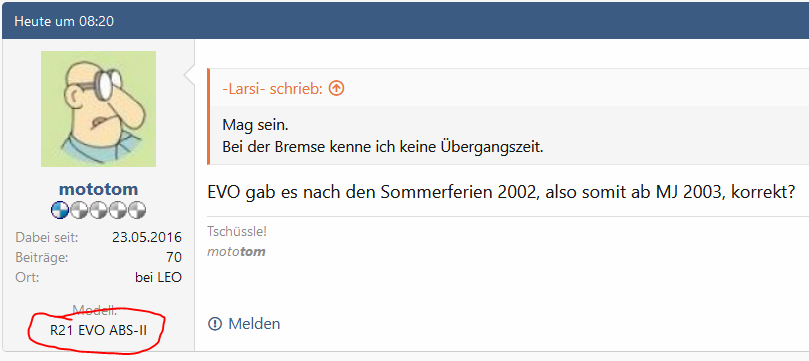
Task: Click the second grey rank badge
Action: coord(79,210)
